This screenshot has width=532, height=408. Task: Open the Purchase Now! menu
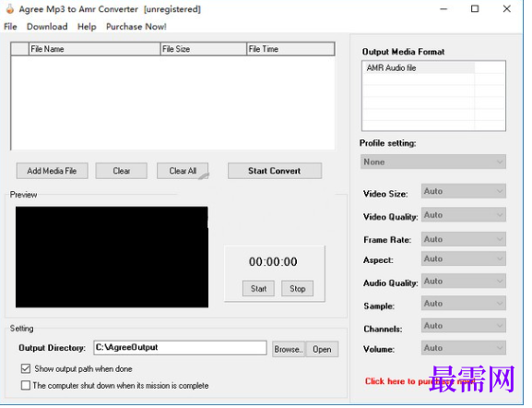tap(136, 27)
